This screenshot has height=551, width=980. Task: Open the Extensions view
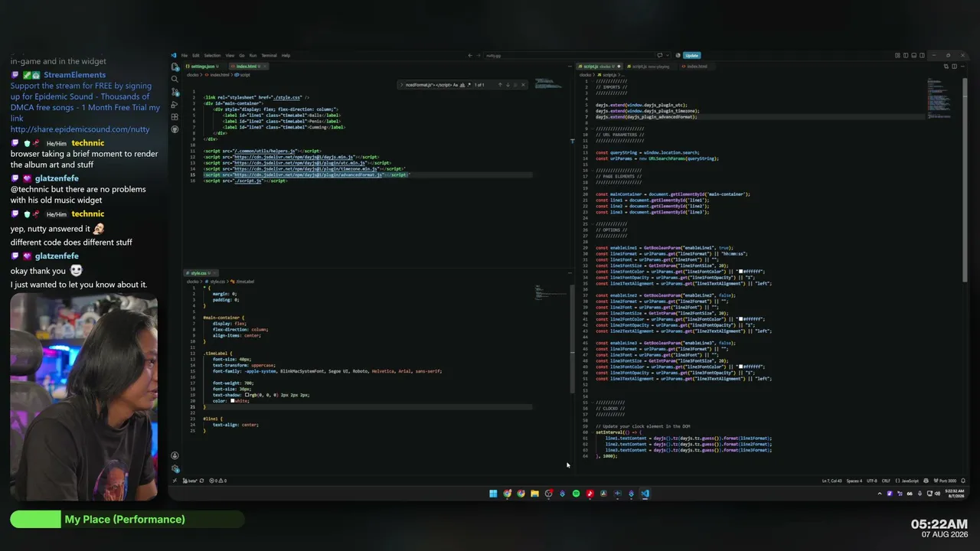(175, 117)
